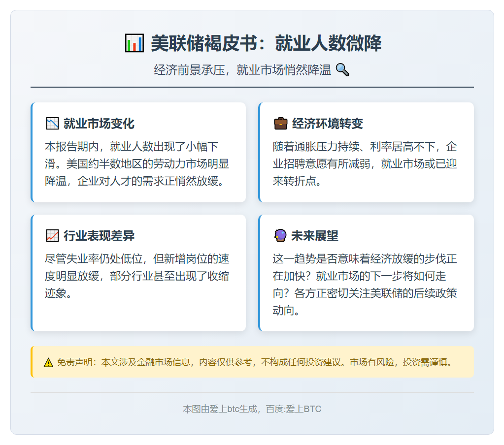
Task: Click the warning triangle in the disclaimer bar
Action: (47, 362)
